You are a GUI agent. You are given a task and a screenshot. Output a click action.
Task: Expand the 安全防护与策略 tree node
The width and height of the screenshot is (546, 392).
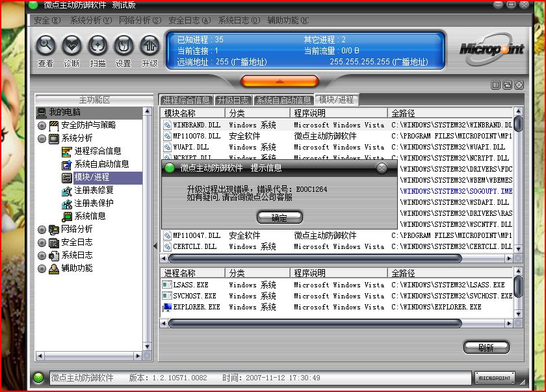click(x=42, y=125)
